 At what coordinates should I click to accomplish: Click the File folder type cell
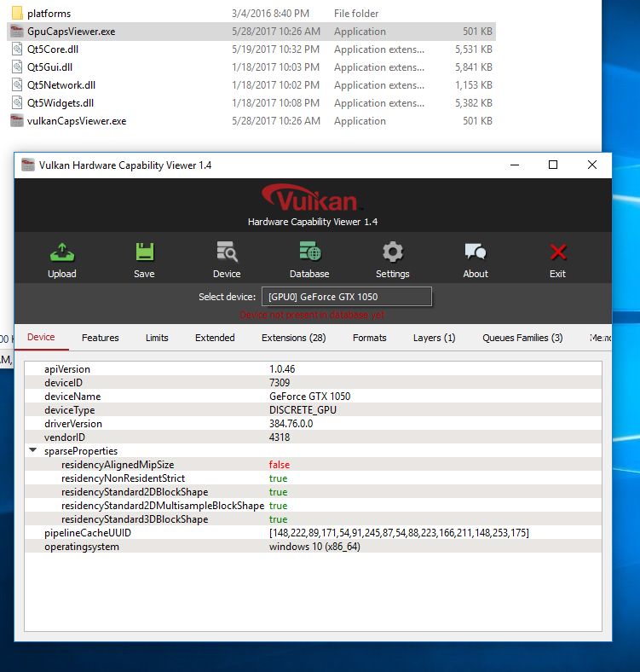(x=356, y=14)
